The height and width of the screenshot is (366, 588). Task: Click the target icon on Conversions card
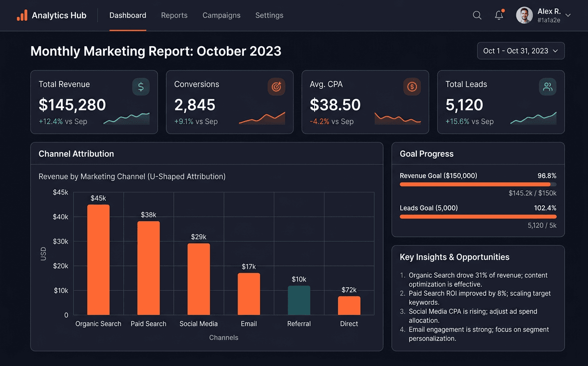(x=277, y=87)
